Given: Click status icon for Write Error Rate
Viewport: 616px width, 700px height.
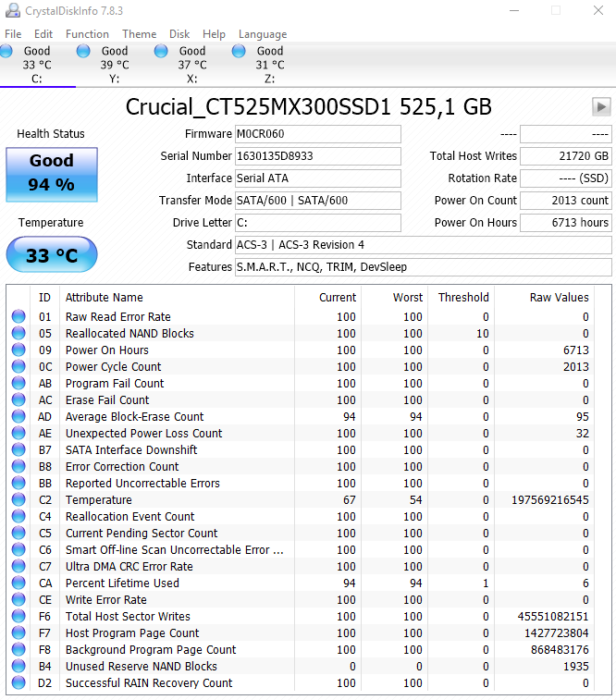Looking at the screenshot, I should (18, 599).
